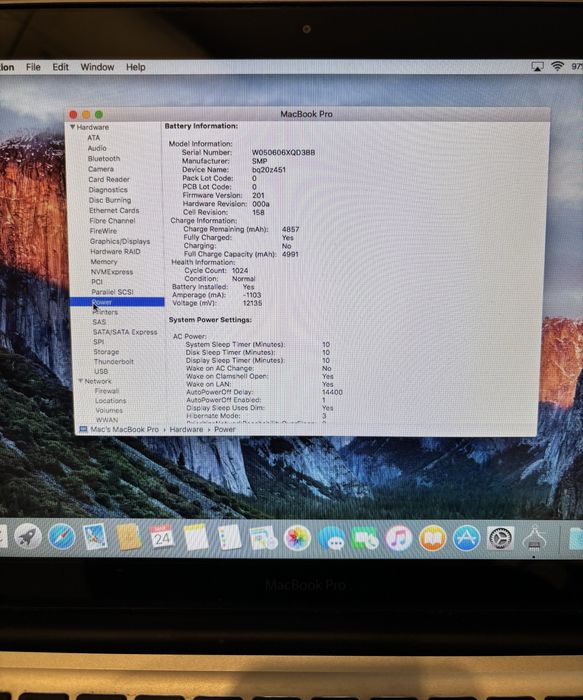The width and height of the screenshot is (583, 700).
Task: Open System Preferences gear in Dock
Action: 500,538
